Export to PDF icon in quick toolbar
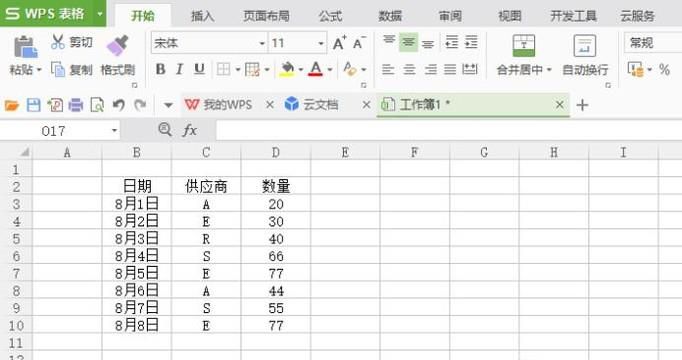 (x=55, y=105)
